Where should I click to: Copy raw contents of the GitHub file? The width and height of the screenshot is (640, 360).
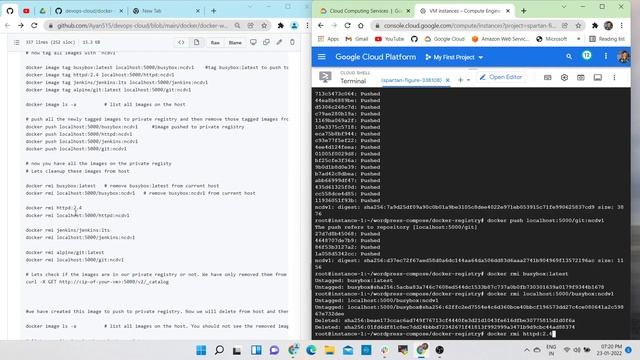point(266,42)
